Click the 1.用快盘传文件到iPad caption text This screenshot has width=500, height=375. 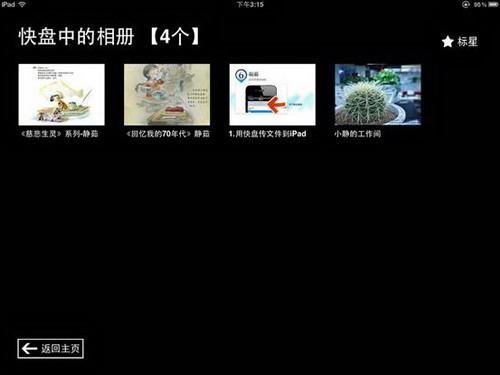pos(267,134)
